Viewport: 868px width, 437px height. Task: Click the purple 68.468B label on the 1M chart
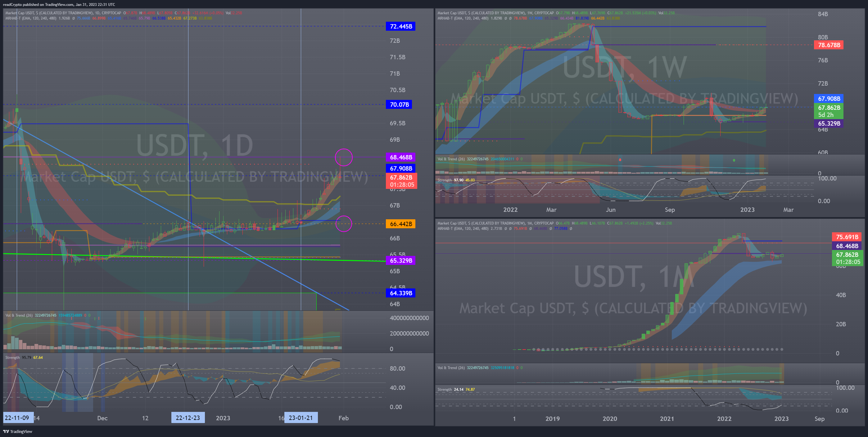847,246
